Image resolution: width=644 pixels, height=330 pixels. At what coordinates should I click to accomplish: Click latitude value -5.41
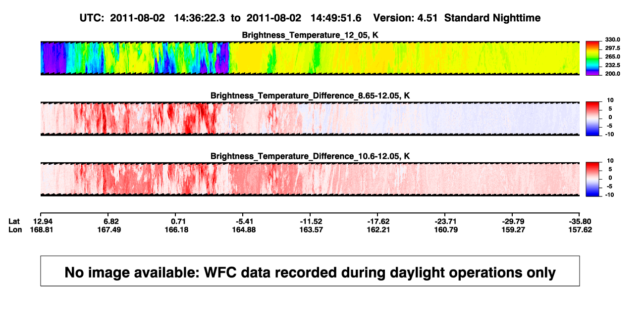coord(246,221)
